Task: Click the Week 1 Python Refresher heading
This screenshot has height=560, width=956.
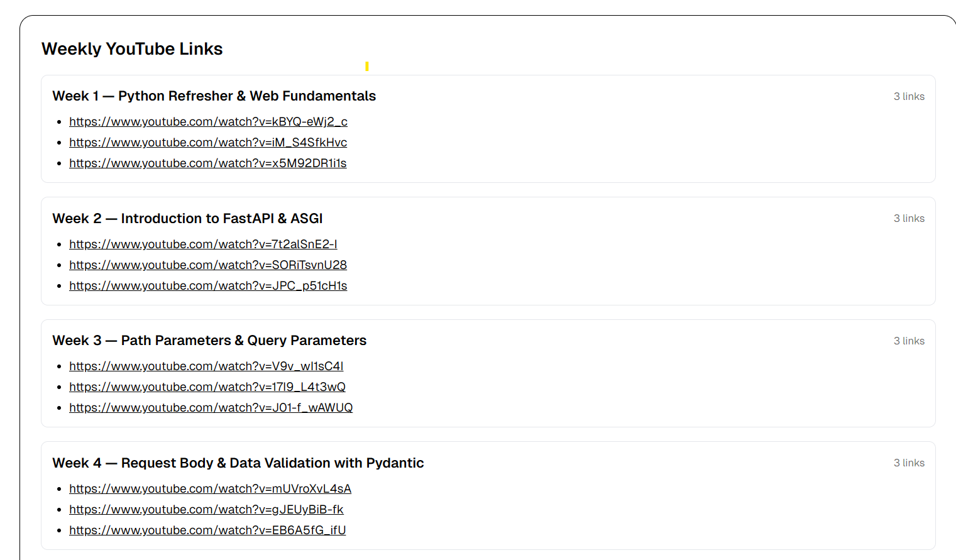Action: 214,96
